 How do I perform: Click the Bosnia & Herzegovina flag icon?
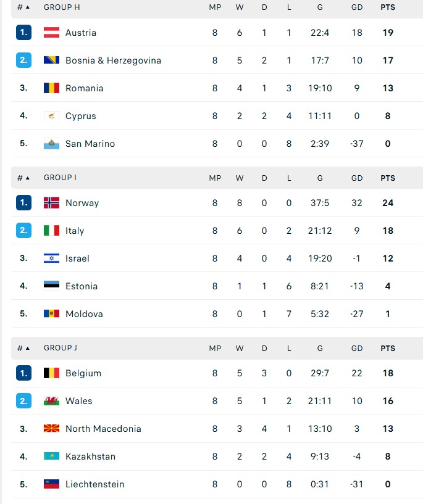pos(51,60)
